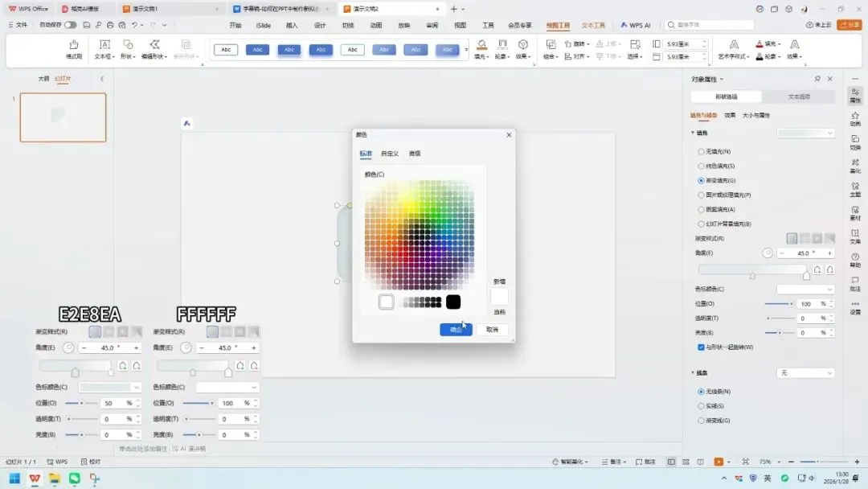
Task: Select Gradient fill (渐变填充) radio button
Action: pyautogui.click(x=701, y=180)
